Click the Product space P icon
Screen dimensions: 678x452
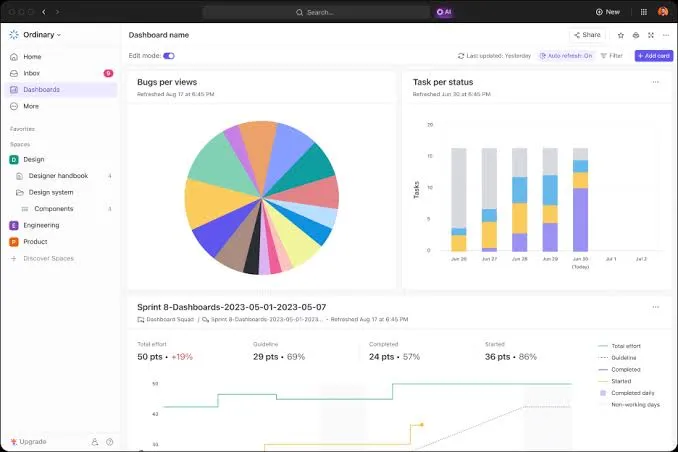click(14, 242)
